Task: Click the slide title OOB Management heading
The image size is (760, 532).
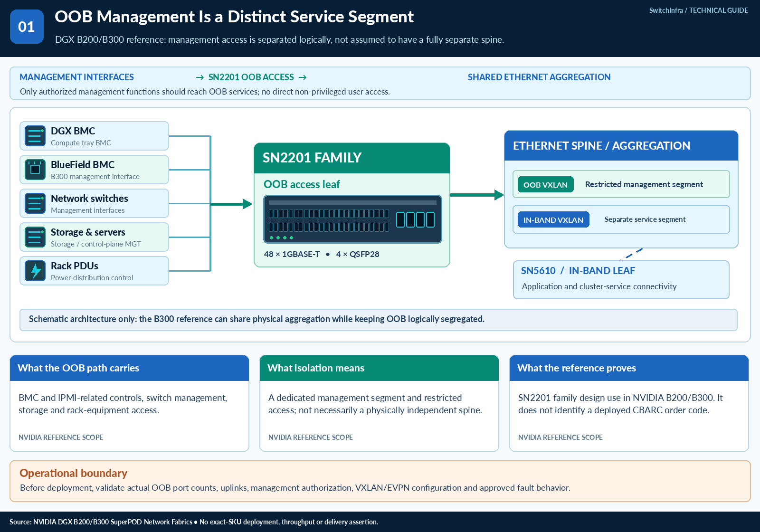Action: (234, 17)
